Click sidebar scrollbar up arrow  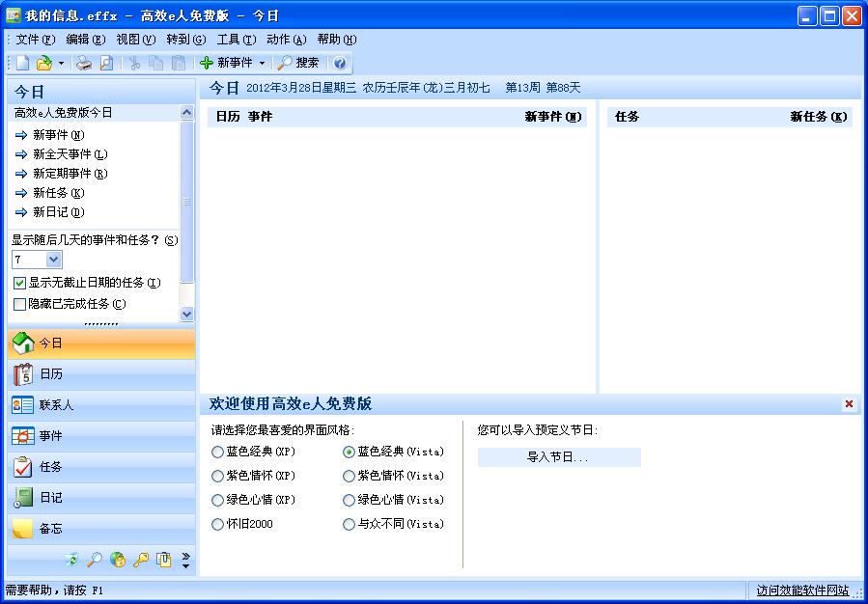[187, 112]
